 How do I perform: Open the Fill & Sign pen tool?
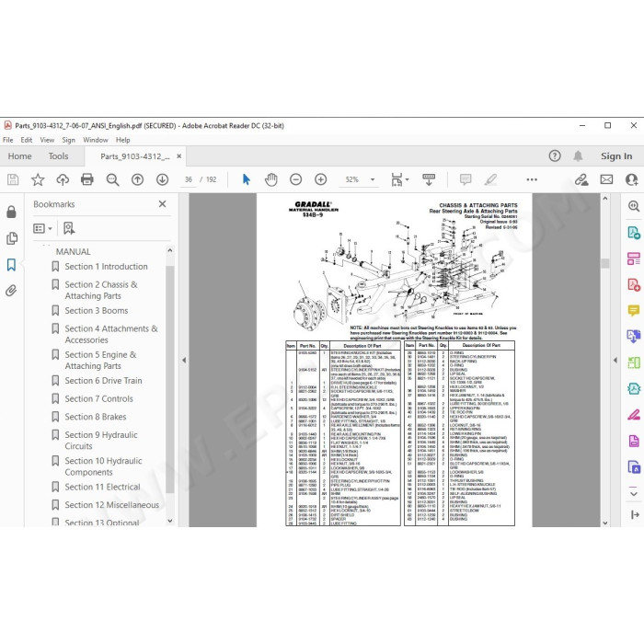[634, 415]
